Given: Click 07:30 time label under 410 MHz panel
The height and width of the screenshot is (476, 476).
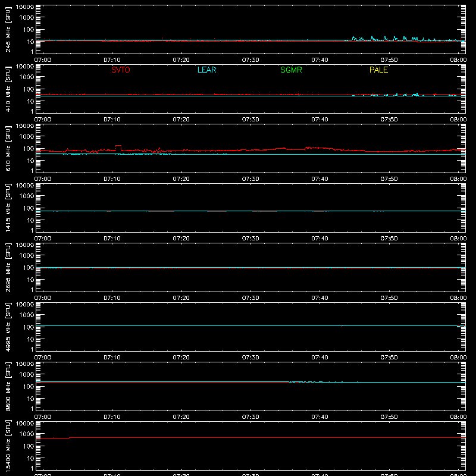Looking at the screenshot, I should (x=250, y=120).
